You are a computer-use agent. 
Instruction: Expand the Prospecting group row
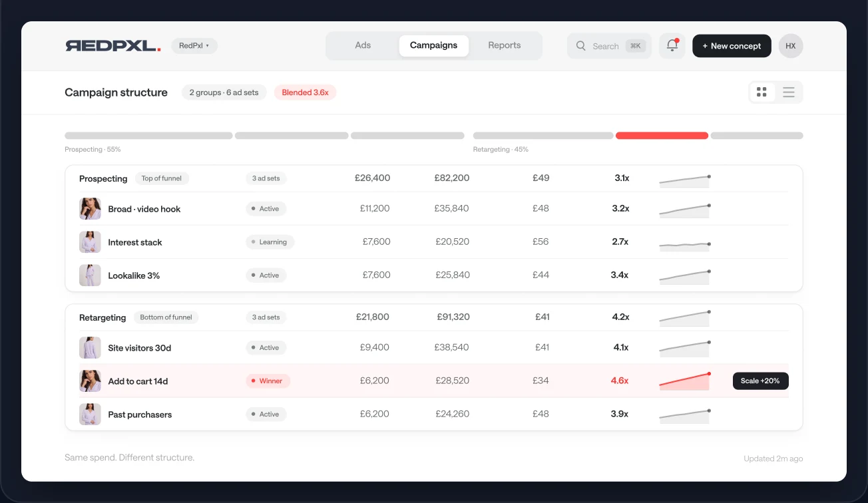[433, 178]
